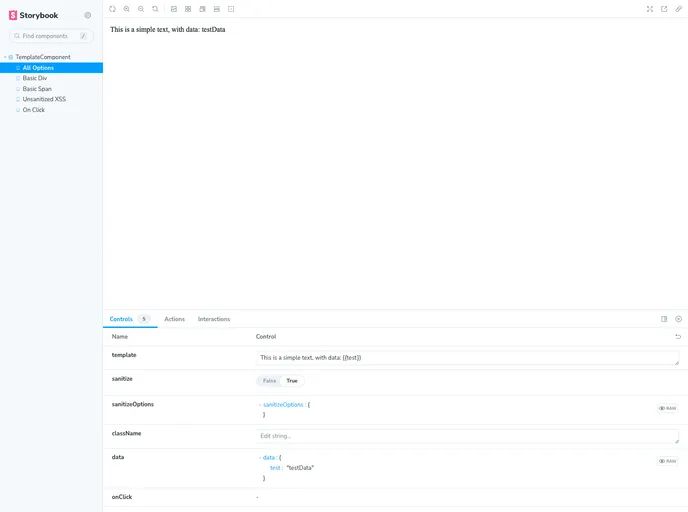This screenshot has width=688, height=512.
Task: Set sanitize to True
Action: pos(292,381)
